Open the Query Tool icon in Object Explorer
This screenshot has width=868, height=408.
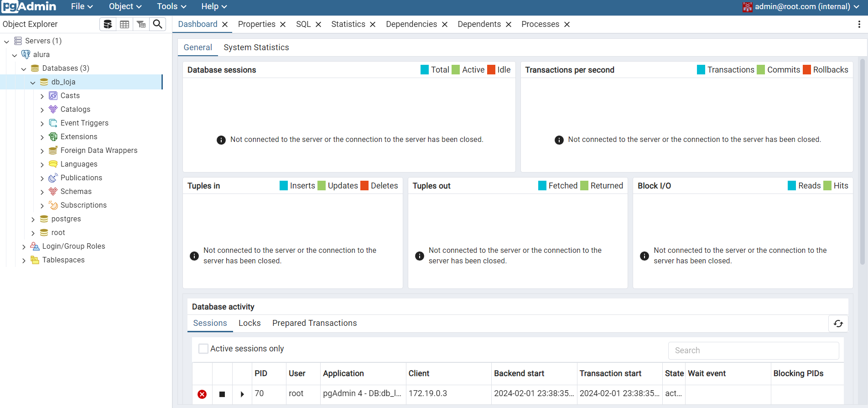click(108, 24)
